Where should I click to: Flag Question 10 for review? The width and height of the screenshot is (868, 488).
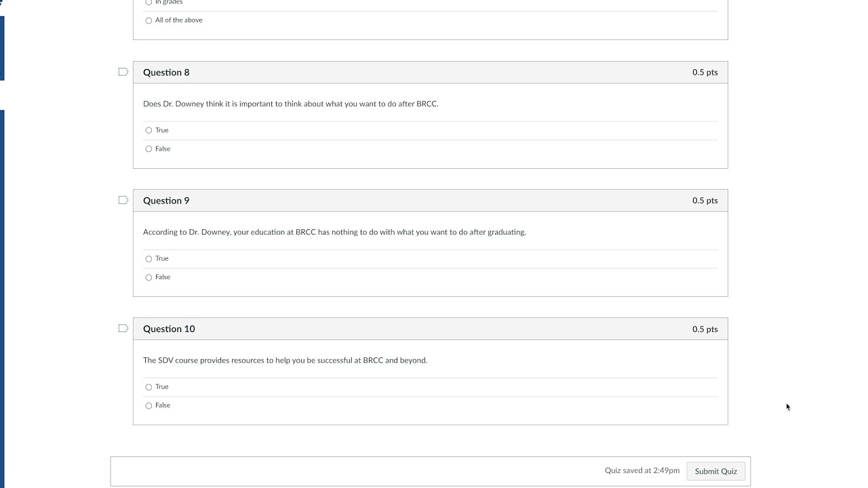pos(123,328)
